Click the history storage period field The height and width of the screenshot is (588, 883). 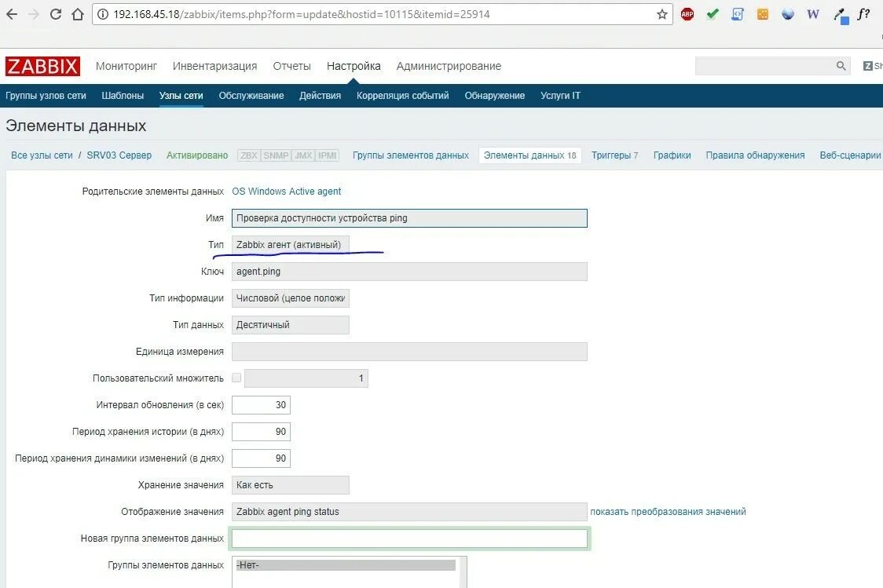click(262, 432)
